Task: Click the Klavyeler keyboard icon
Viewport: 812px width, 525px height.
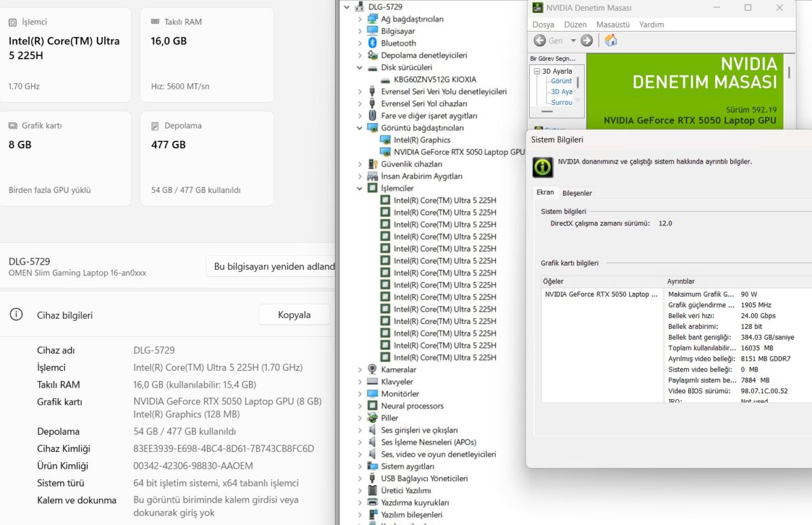Action: click(372, 382)
